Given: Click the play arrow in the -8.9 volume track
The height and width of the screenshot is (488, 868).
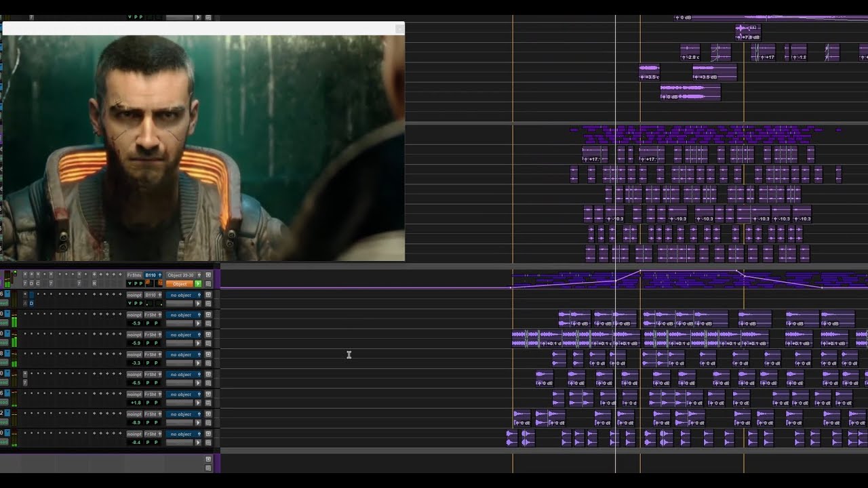Looking at the screenshot, I should point(198,422).
